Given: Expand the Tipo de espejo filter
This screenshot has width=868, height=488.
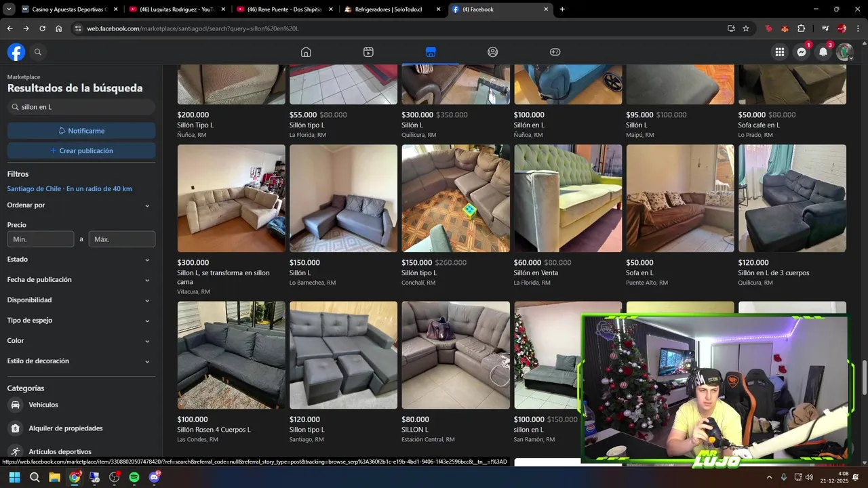Looking at the screenshot, I should [81, 321].
